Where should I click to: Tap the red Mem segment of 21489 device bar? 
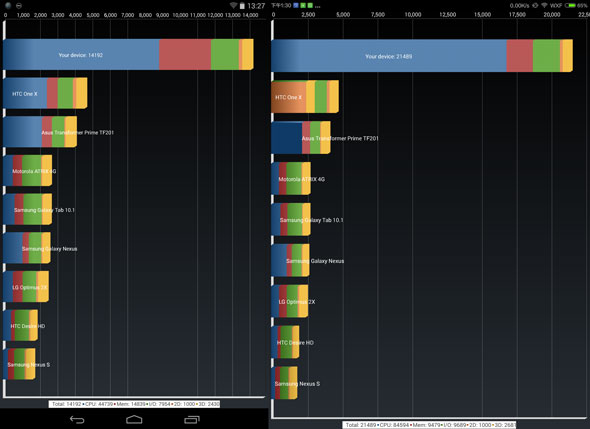[520, 56]
